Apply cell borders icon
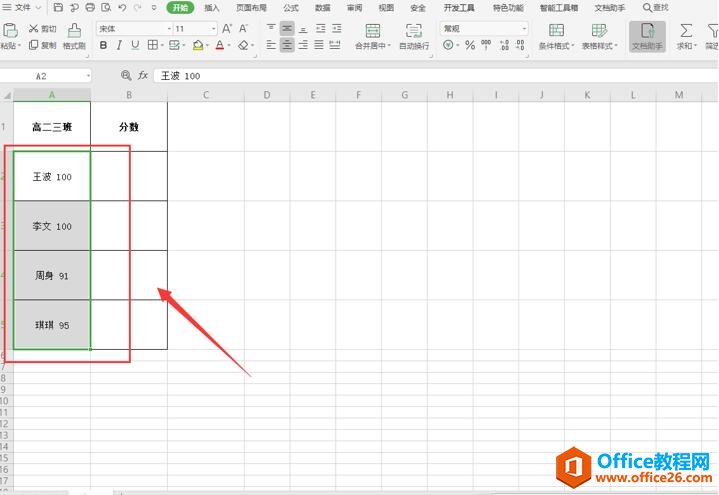The width and height of the screenshot is (719, 495). (x=152, y=45)
